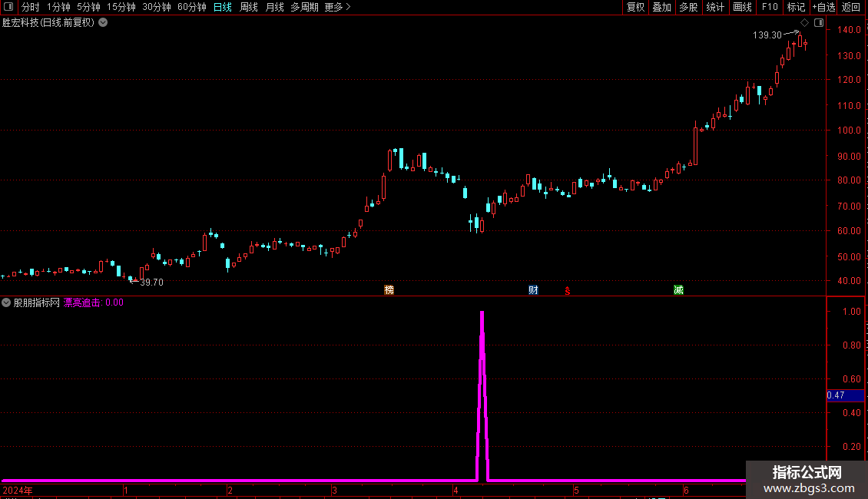This screenshot has height=499, width=868.
Task: Switch to 月线 monthly chart
Action: click(274, 7)
